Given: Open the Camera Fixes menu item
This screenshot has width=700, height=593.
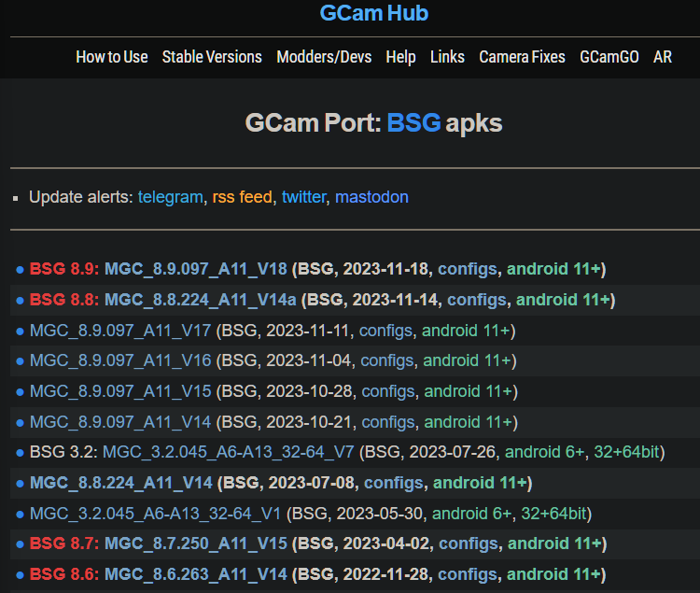Looking at the screenshot, I should (522, 57).
